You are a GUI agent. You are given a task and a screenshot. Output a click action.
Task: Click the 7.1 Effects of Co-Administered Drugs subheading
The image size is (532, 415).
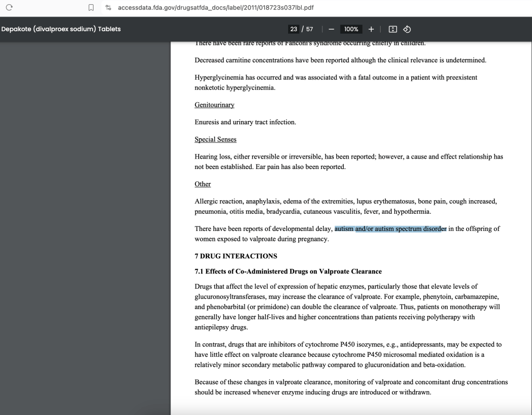click(x=288, y=271)
